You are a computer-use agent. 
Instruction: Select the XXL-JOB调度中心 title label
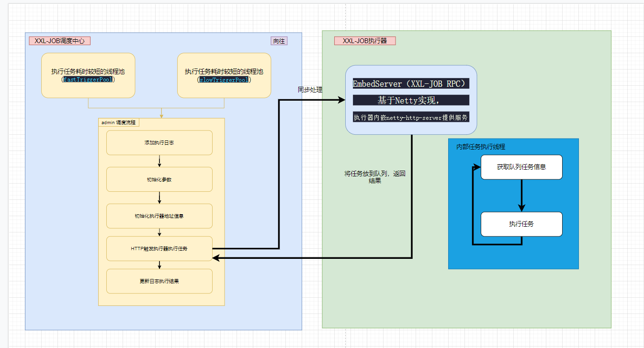click(60, 41)
